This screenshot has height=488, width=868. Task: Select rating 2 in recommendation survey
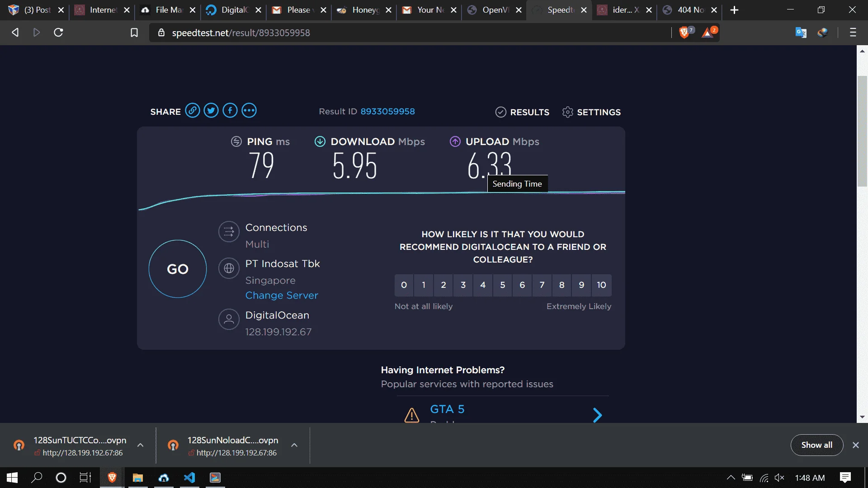pos(443,285)
